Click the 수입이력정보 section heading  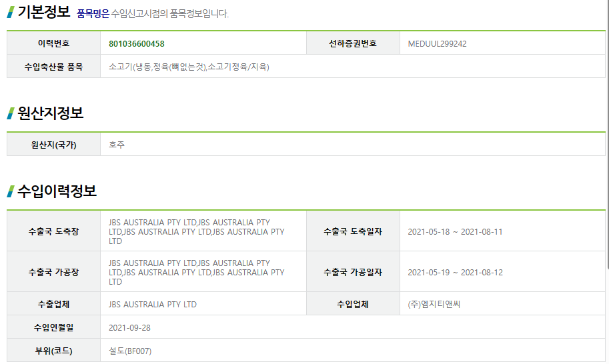(x=57, y=191)
